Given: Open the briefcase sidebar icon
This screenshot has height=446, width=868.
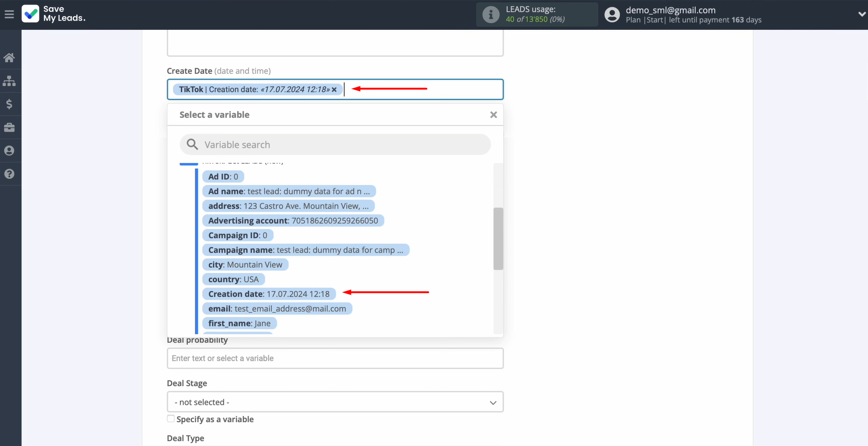Looking at the screenshot, I should 9,127.
